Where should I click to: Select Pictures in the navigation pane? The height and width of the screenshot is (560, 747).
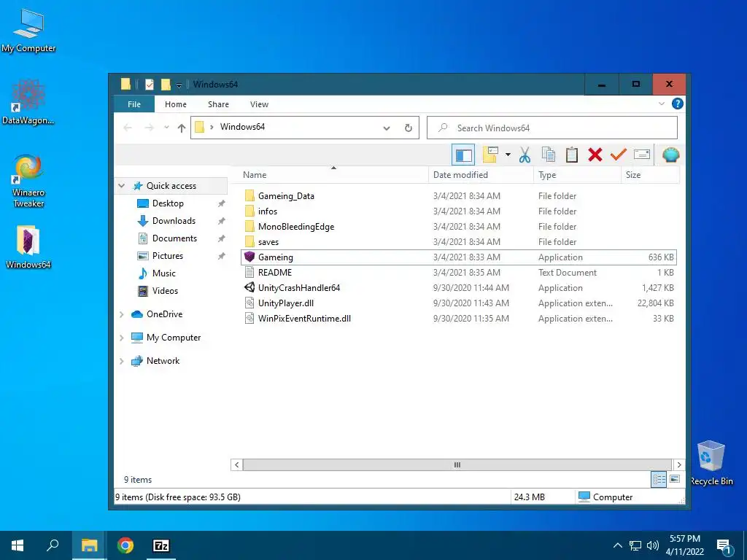pyautogui.click(x=167, y=256)
